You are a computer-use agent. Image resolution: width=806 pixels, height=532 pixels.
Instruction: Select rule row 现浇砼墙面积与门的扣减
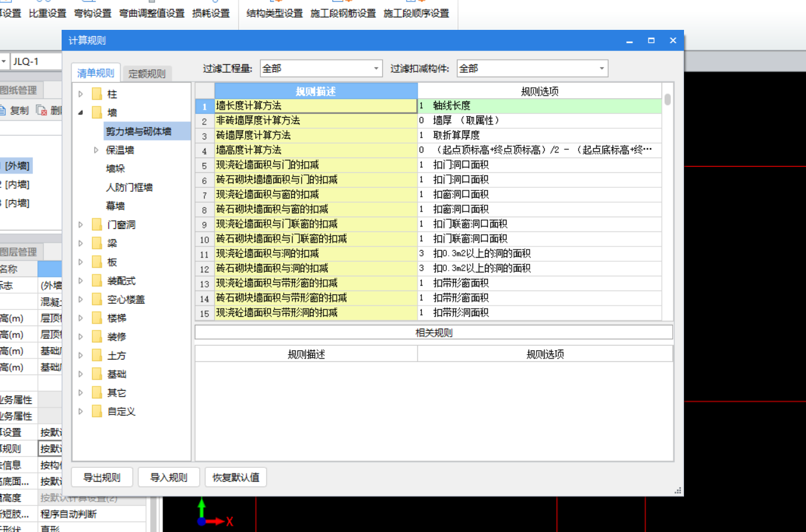point(316,165)
